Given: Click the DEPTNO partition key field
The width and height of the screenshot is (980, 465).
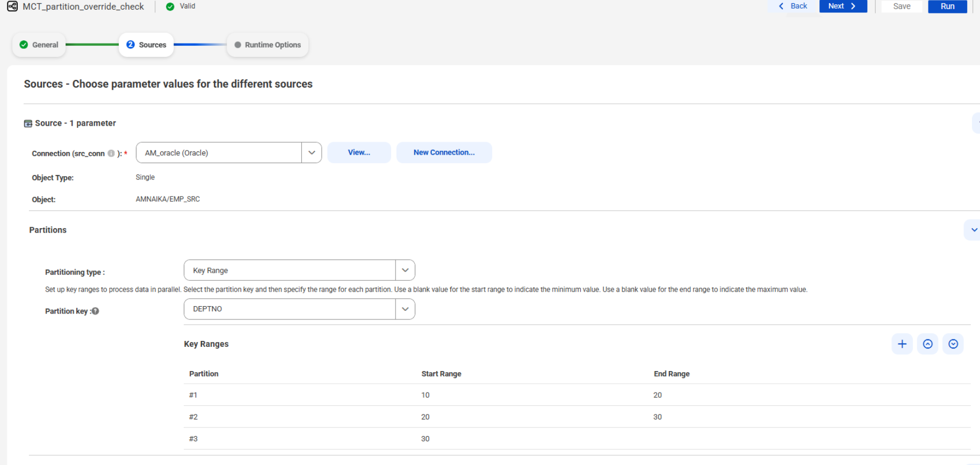Looking at the screenshot, I should pyautogui.click(x=290, y=309).
